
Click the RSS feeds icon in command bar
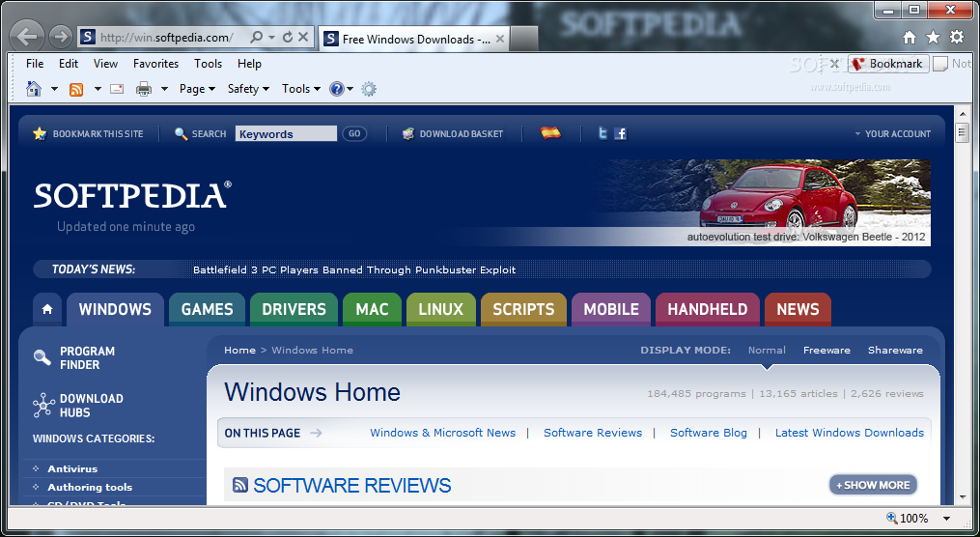click(x=76, y=90)
